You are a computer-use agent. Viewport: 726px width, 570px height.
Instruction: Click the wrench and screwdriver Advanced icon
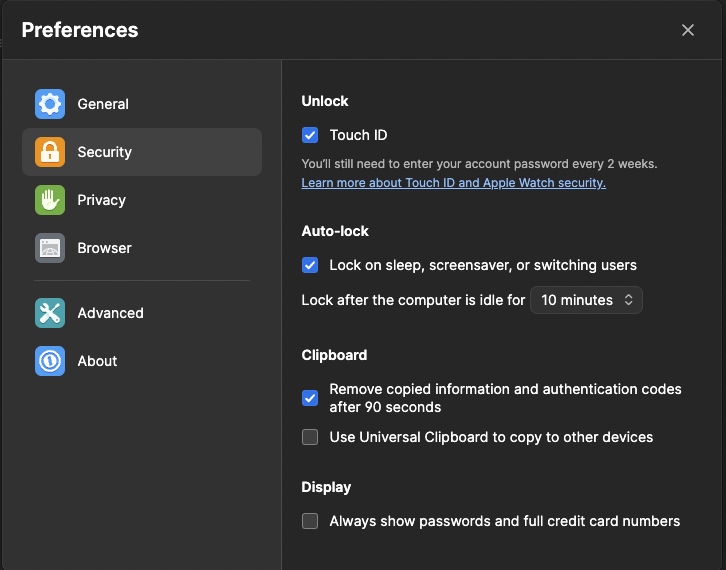[50, 313]
